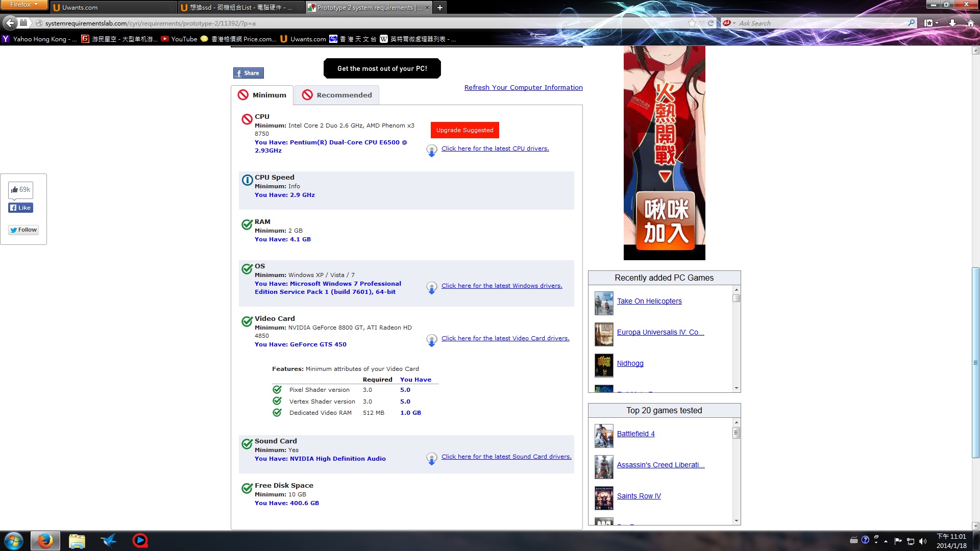Open the Saints Row IV link

pyautogui.click(x=639, y=496)
